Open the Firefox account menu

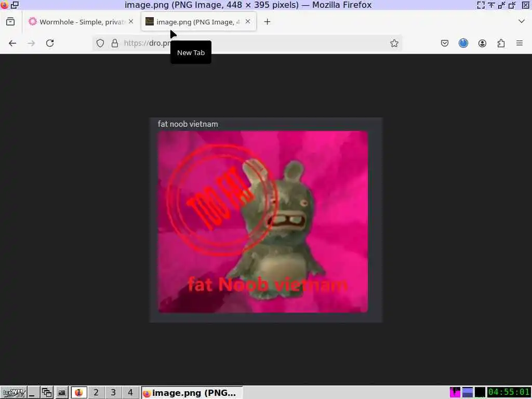point(482,43)
